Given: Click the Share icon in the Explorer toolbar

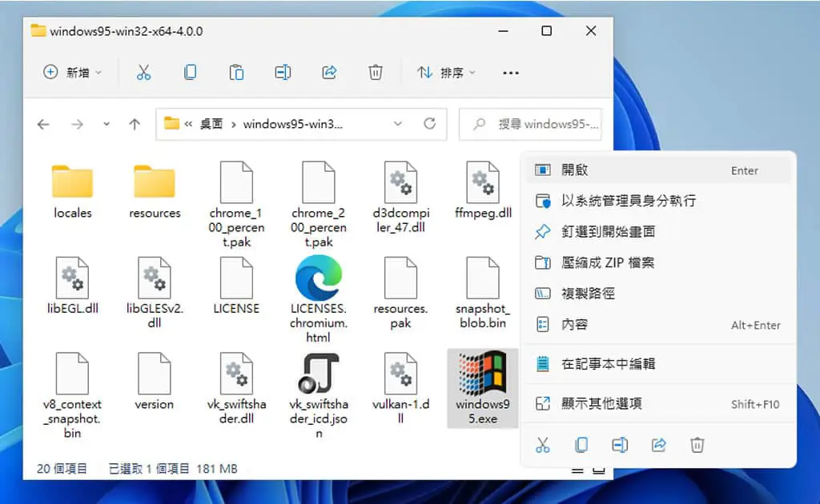Looking at the screenshot, I should click(x=329, y=72).
